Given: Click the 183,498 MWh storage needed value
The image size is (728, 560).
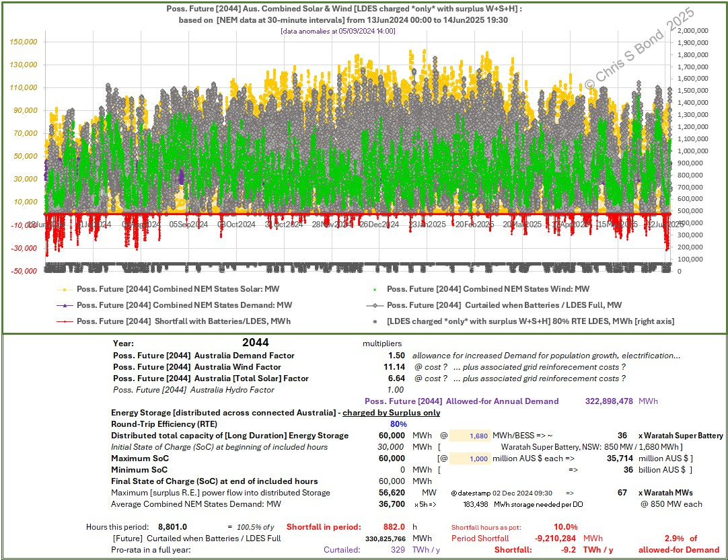Looking at the screenshot, I should tap(476, 504).
